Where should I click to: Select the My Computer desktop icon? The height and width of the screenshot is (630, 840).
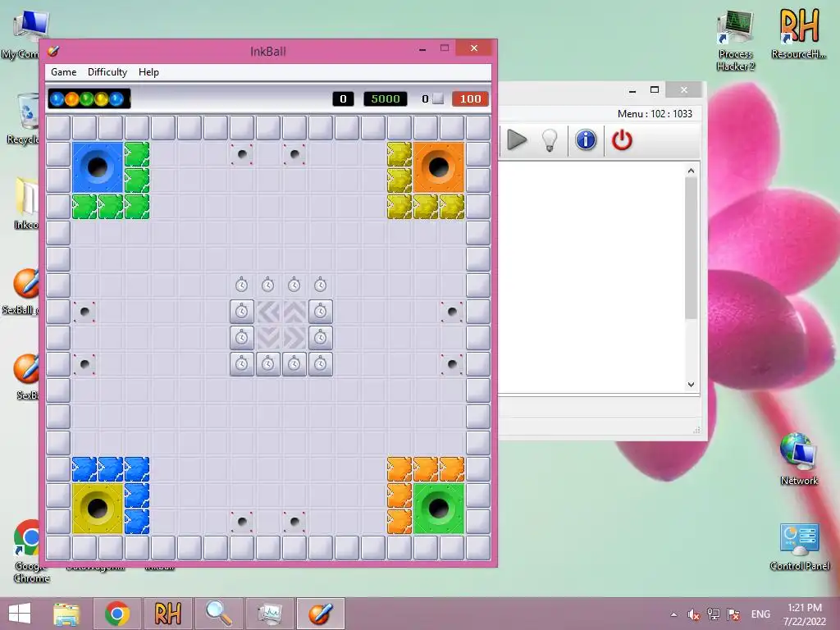pyautogui.click(x=24, y=36)
